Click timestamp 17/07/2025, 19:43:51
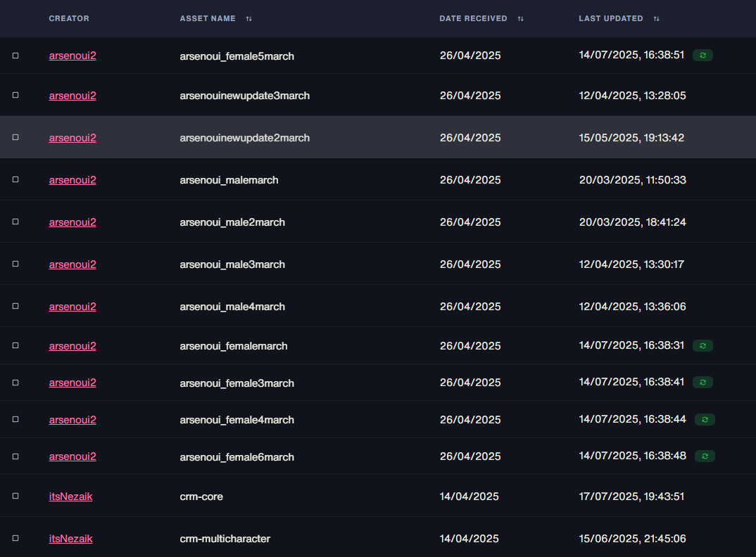The width and height of the screenshot is (756, 557). (631, 497)
